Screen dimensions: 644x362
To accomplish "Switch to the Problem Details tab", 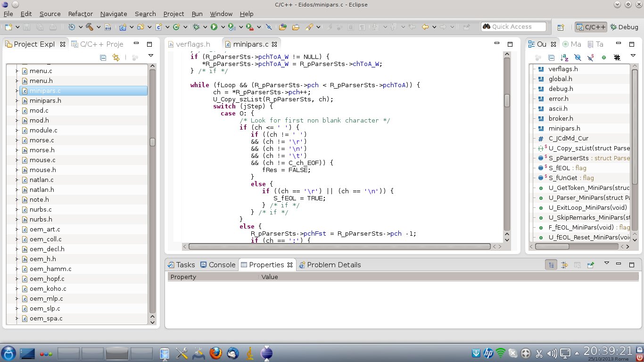I will 329,265.
